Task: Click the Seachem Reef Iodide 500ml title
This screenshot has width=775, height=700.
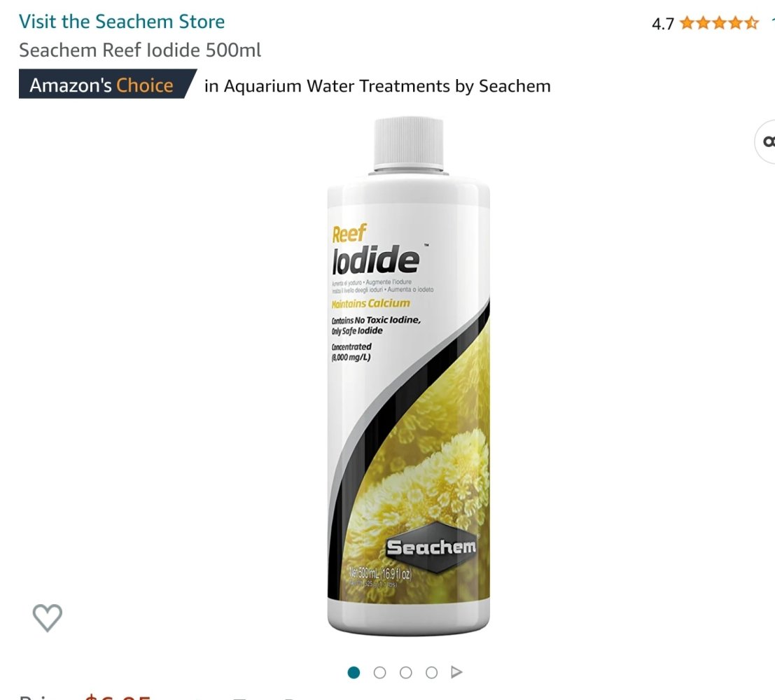Action: pyautogui.click(x=140, y=50)
